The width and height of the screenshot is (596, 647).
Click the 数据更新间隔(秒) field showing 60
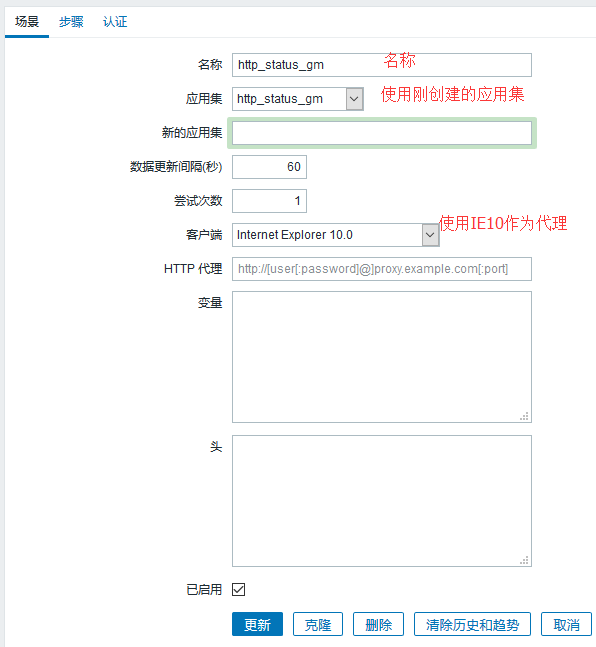click(x=269, y=167)
